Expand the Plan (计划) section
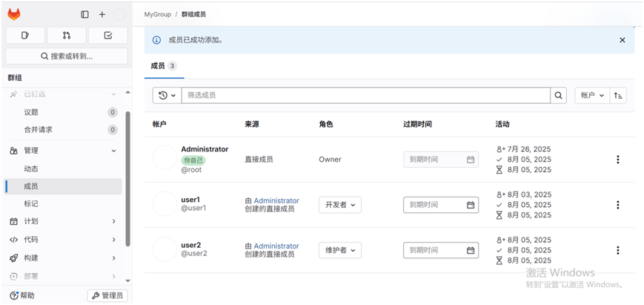Viewport: 644px width, 305px height. coord(63,221)
